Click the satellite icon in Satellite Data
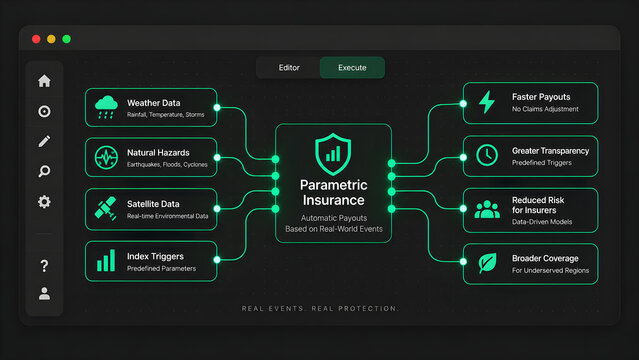Screen dimensions: 639x360 coord(106,208)
